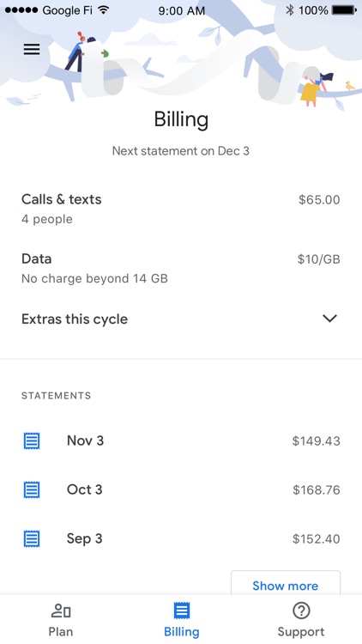The image size is (362, 644).
Task: Switch to the Plan tab
Action: (61, 619)
